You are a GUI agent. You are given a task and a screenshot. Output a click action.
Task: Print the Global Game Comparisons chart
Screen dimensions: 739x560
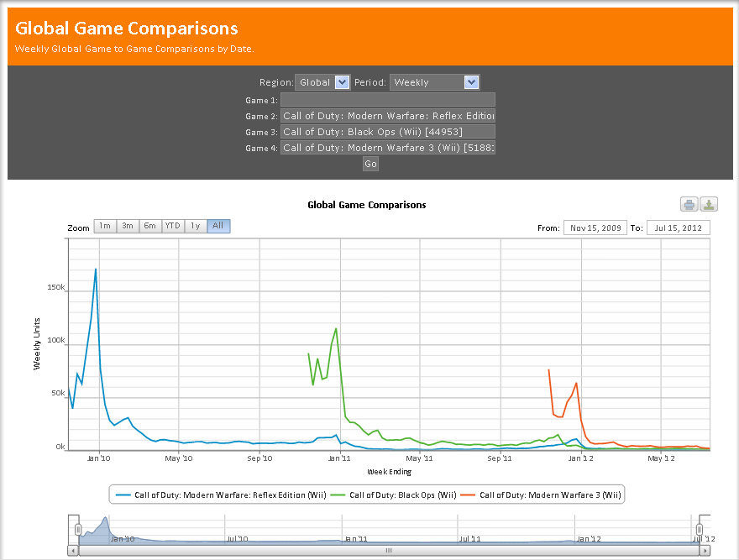point(689,204)
